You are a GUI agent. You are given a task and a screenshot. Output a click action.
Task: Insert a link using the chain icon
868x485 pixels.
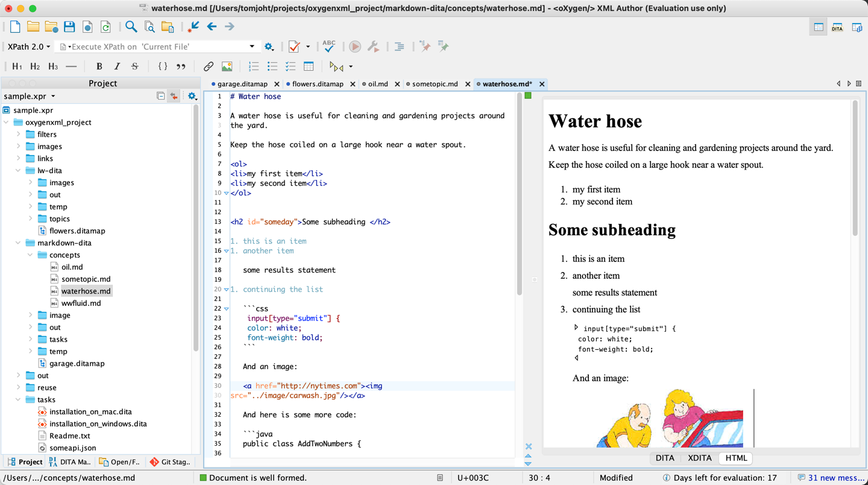tap(208, 66)
